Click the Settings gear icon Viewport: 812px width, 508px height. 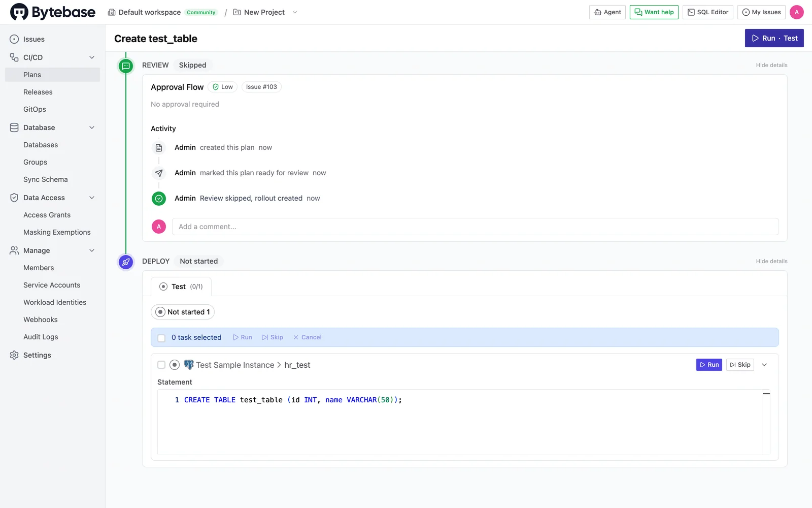14,355
